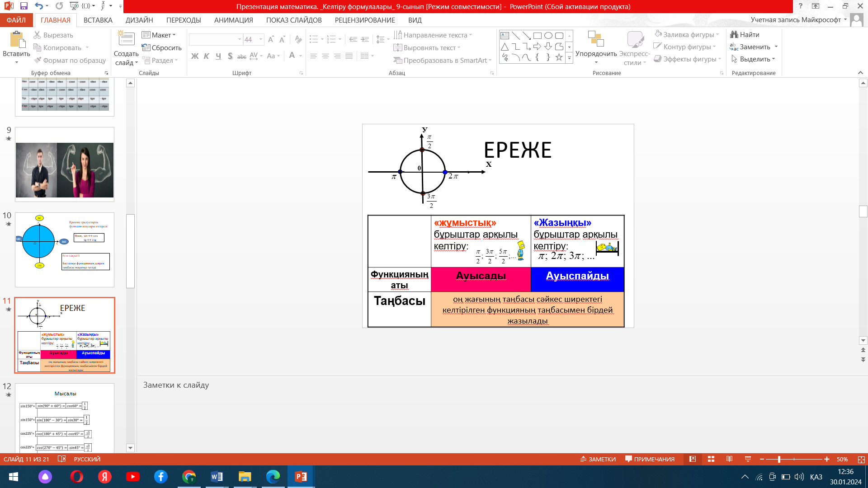
Task: Click the Упорядочить arrange icon
Action: [596, 40]
